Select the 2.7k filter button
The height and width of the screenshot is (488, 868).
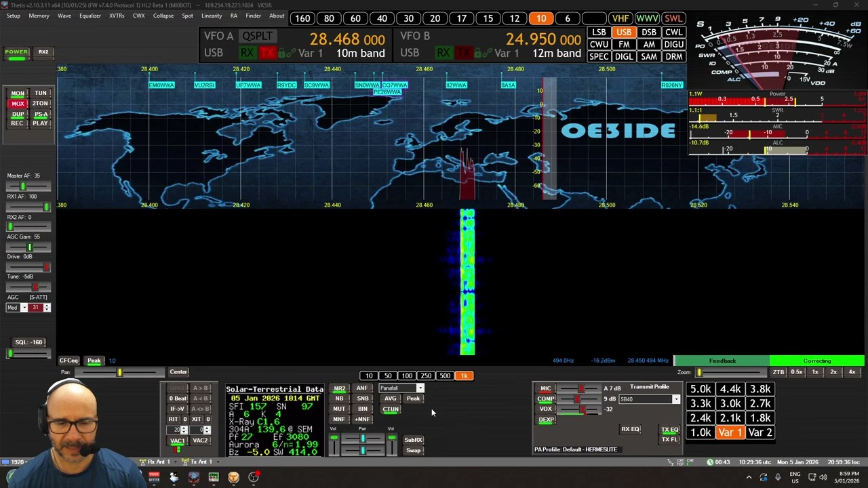[x=760, y=404]
